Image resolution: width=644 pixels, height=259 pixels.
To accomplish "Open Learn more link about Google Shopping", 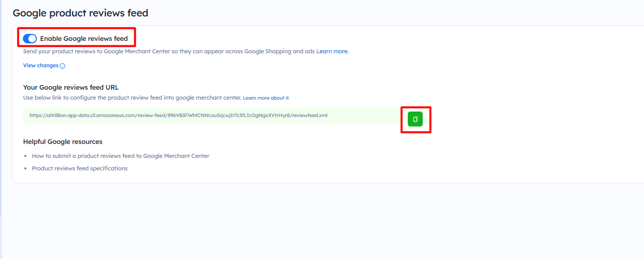I will 332,51.
